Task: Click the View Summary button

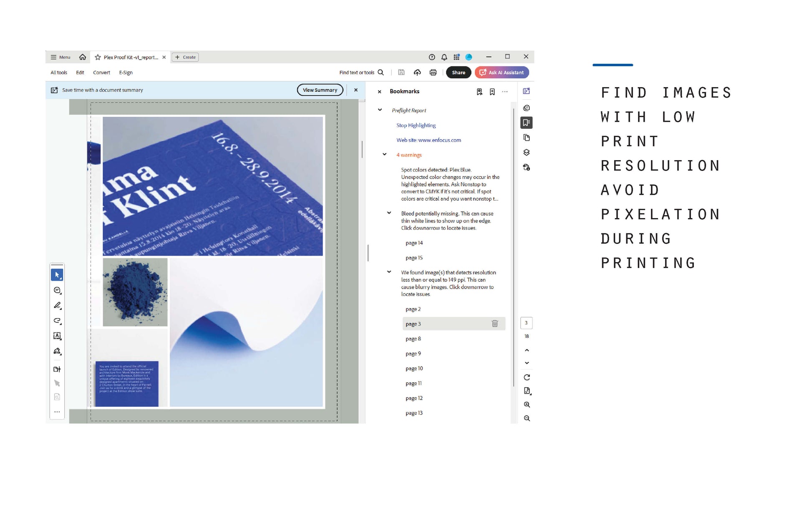Action: click(320, 90)
